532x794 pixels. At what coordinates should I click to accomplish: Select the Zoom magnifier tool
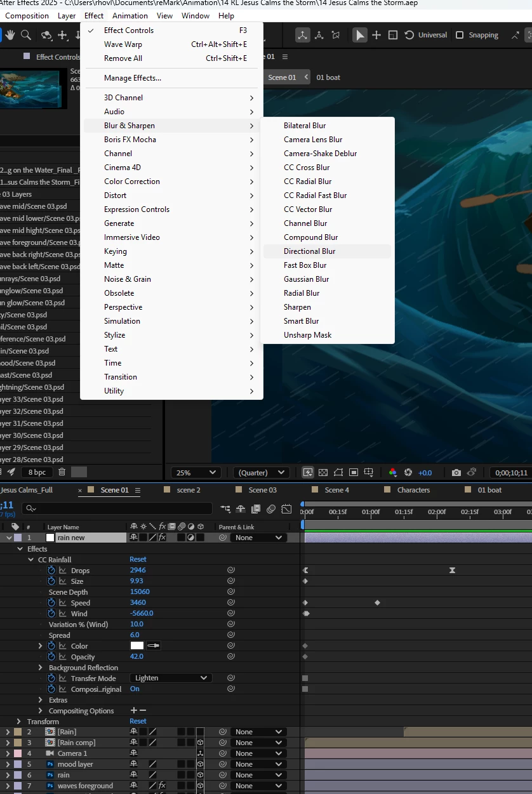(x=26, y=35)
